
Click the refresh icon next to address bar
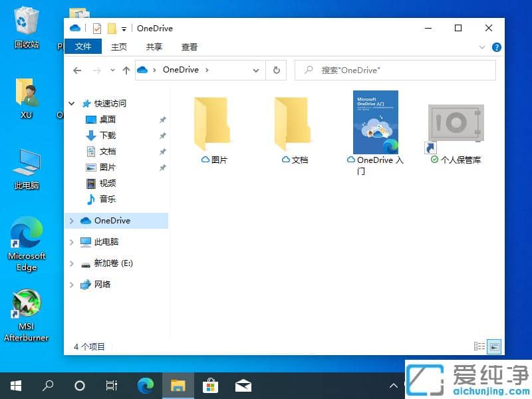tap(276, 70)
